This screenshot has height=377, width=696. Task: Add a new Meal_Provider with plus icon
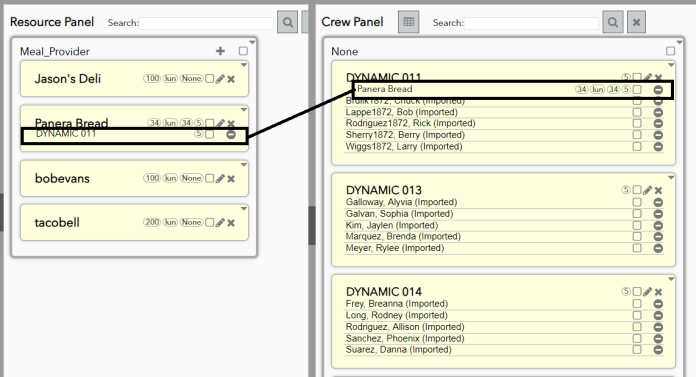pyautogui.click(x=220, y=51)
